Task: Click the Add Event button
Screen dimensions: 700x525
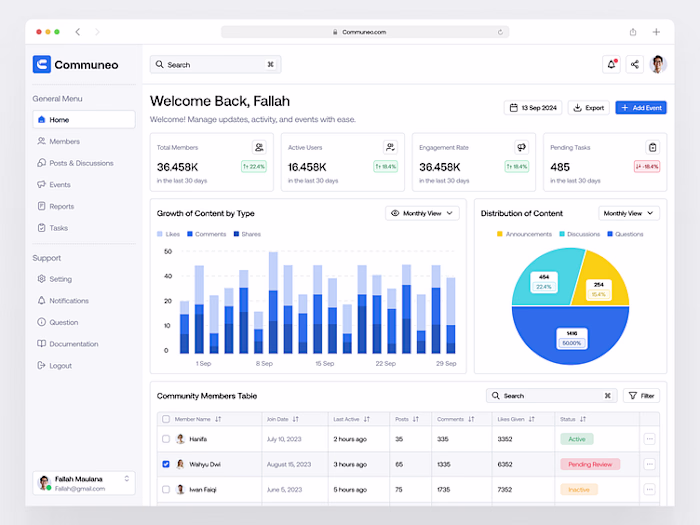Action: tap(641, 108)
